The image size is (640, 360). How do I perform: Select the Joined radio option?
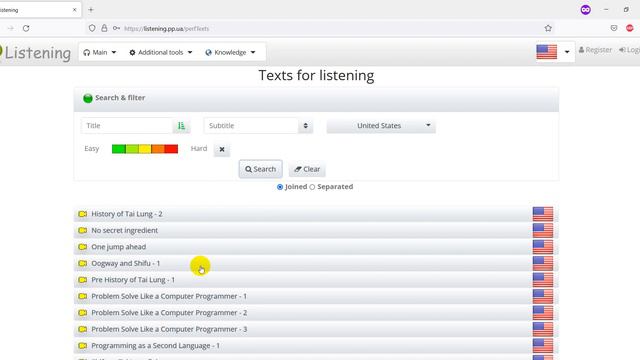280,187
